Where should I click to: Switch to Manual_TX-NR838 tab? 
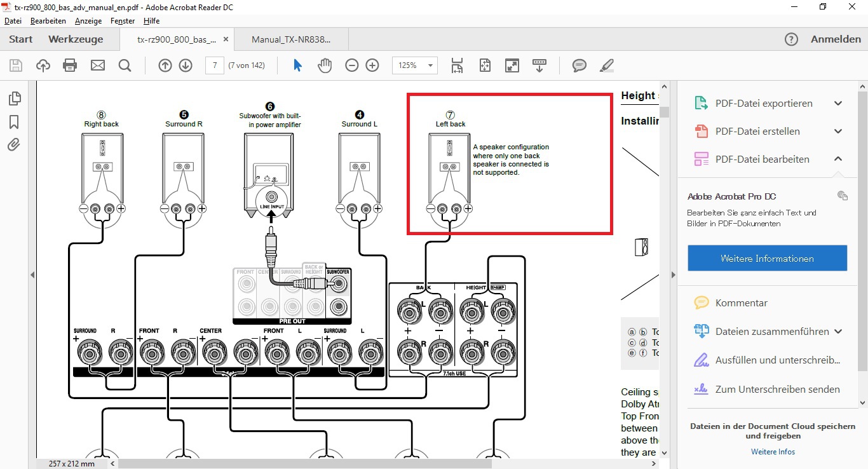tap(291, 39)
